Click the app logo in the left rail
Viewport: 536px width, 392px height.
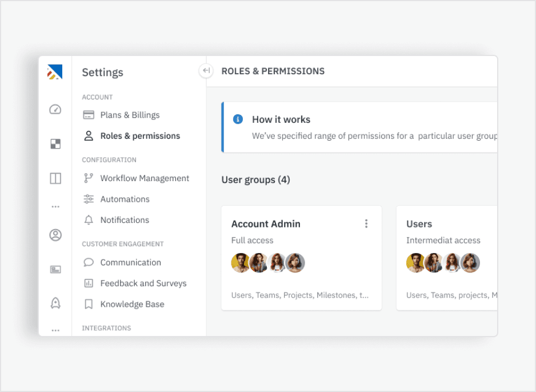(55, 72)
